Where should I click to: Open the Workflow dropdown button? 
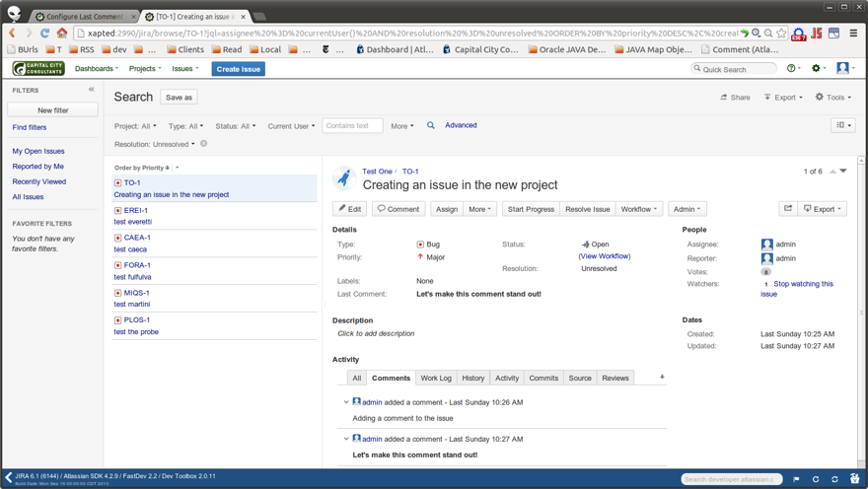639,209
